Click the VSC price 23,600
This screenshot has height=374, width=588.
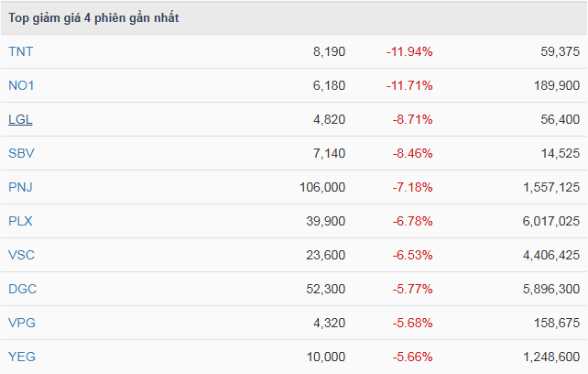(325, 255)
